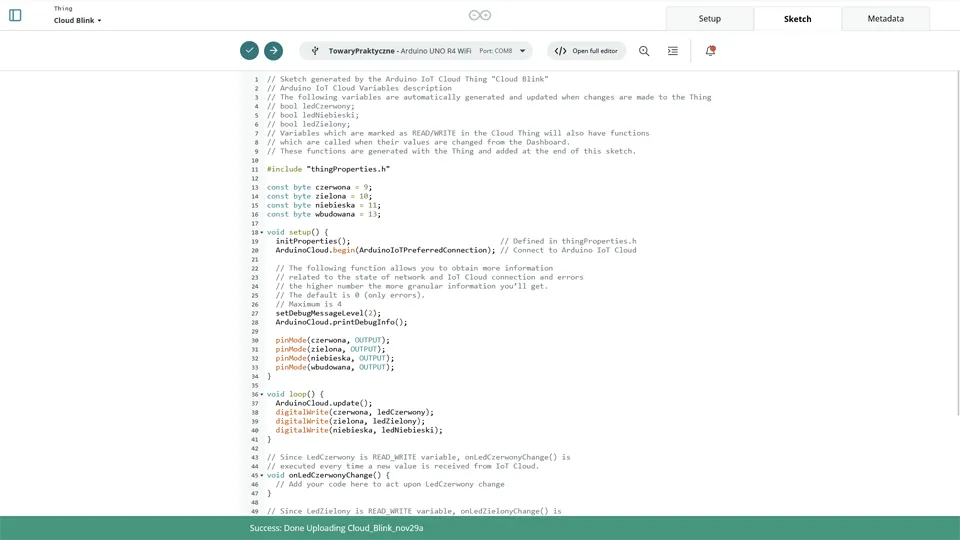Click pinMode(wbudowana, OUTPUT); line
Viewport: 960px width, 540px height.
pyautogui.click(x=334, y=367)
